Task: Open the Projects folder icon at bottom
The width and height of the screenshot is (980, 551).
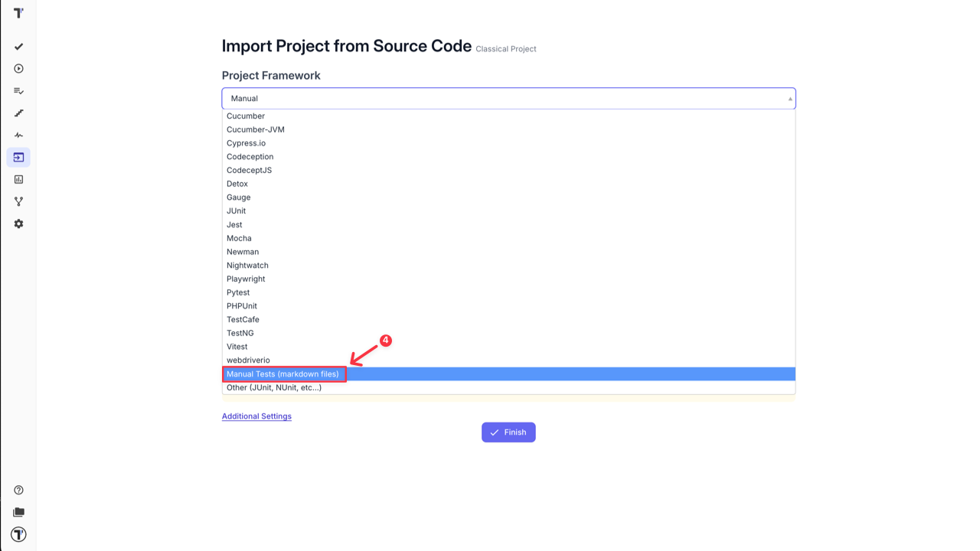Action: (x=18, y=512)
